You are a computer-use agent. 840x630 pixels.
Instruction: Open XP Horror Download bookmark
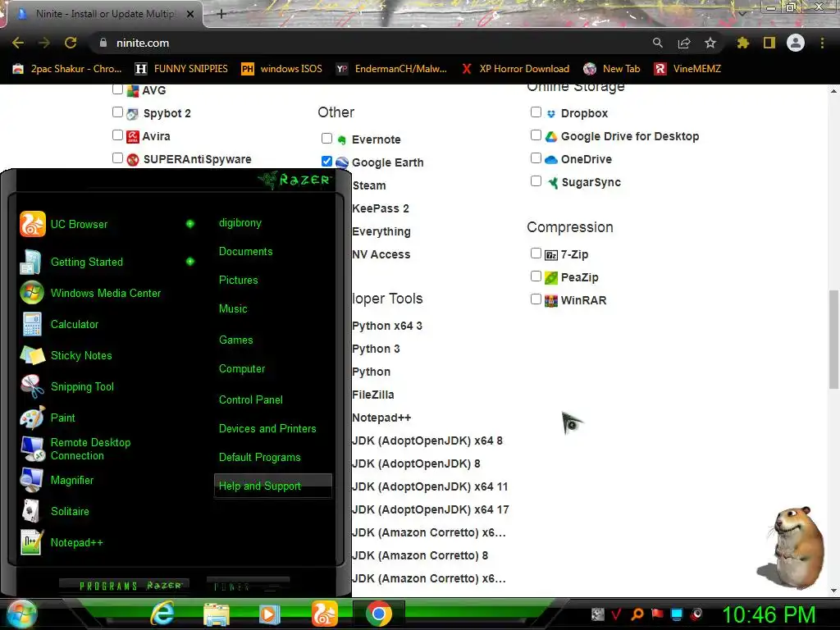tap(515, 69)
